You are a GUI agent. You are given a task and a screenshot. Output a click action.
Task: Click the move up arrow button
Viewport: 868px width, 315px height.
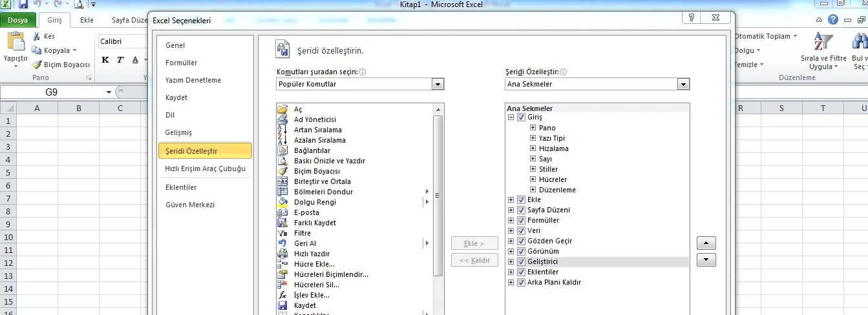(706, 243)
